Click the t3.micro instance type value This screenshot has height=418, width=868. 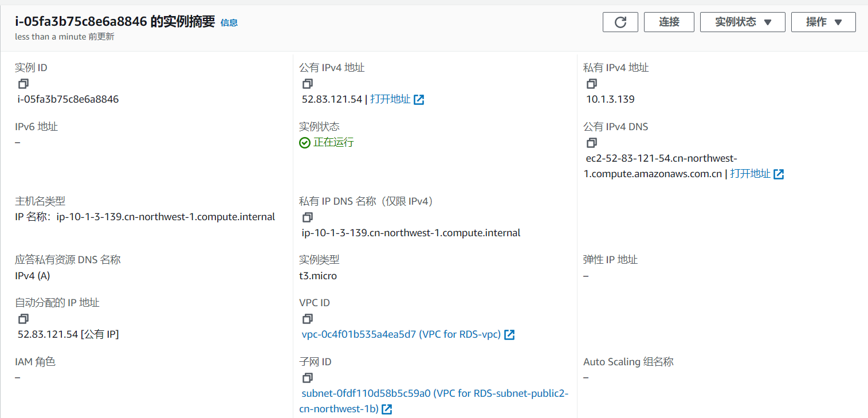[318, 276]
